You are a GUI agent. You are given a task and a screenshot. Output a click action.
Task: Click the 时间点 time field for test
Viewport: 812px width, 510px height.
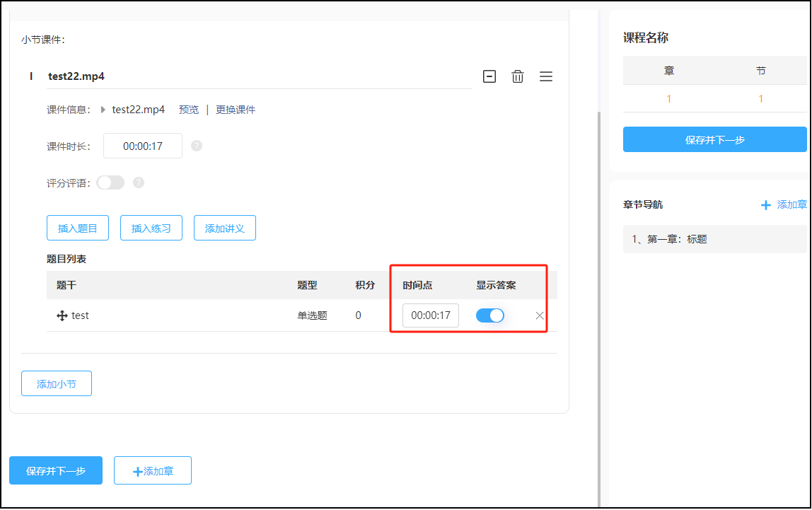431,316
